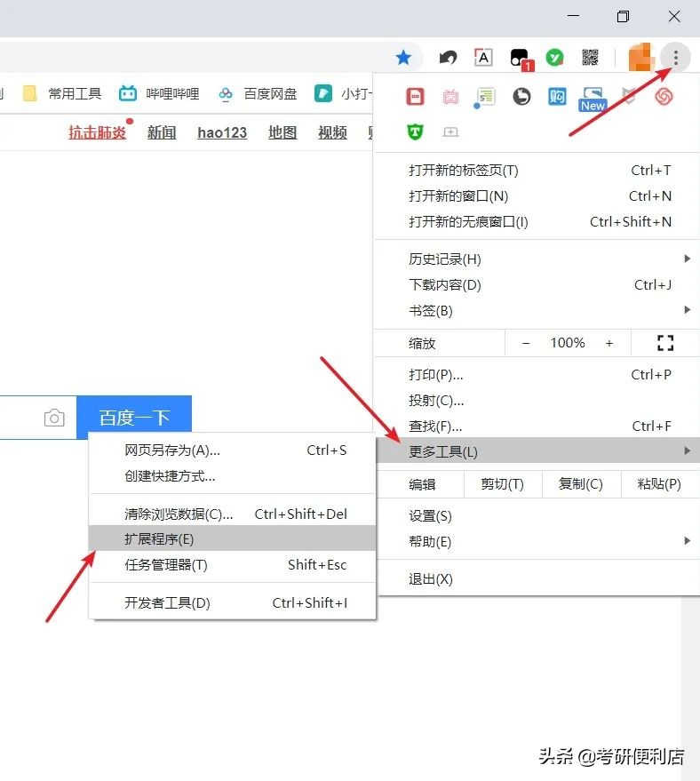Select 退出(X) to quit Chrome

click(537, 579)
